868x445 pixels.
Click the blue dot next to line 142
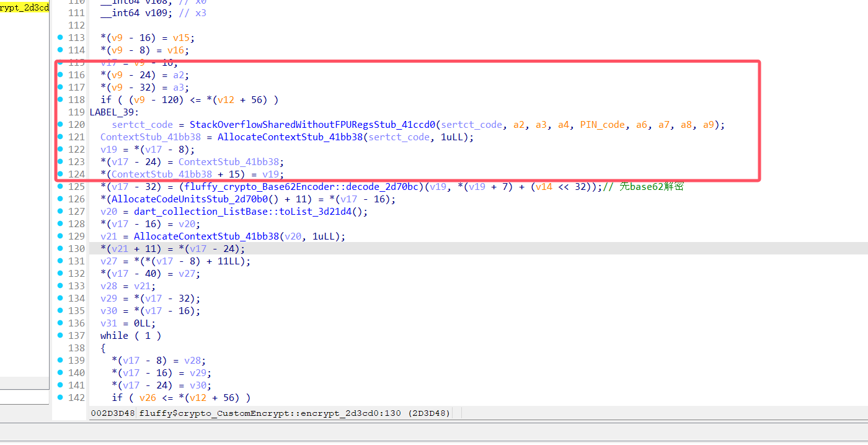coord(60,398)
